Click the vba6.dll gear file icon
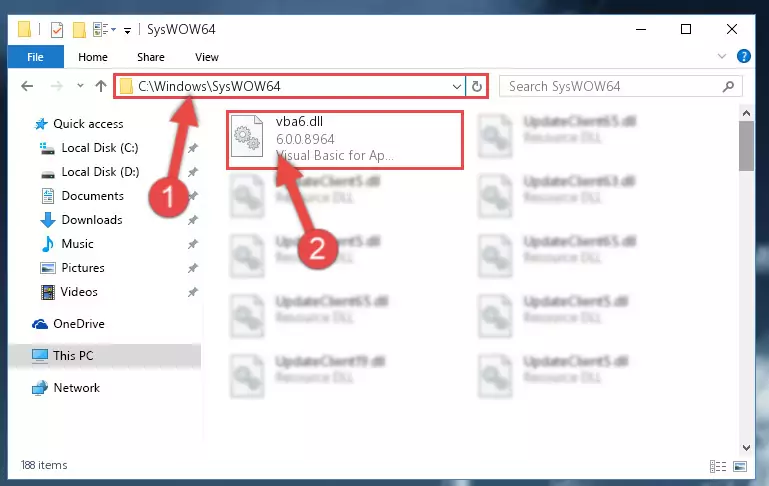The height and width of the screenshot is (486, 769). pyautogui.click(x=247, y=136)
